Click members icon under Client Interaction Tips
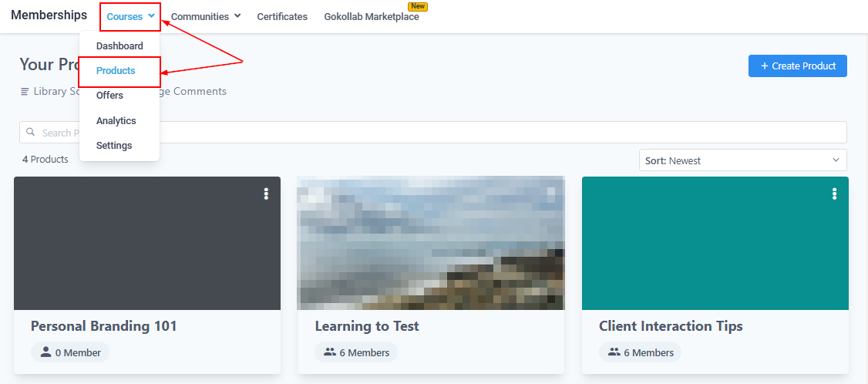 [614, 352]
